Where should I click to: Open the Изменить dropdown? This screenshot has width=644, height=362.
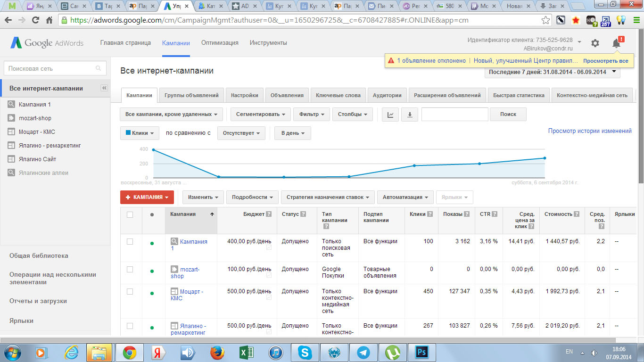[x=203, y=197]
